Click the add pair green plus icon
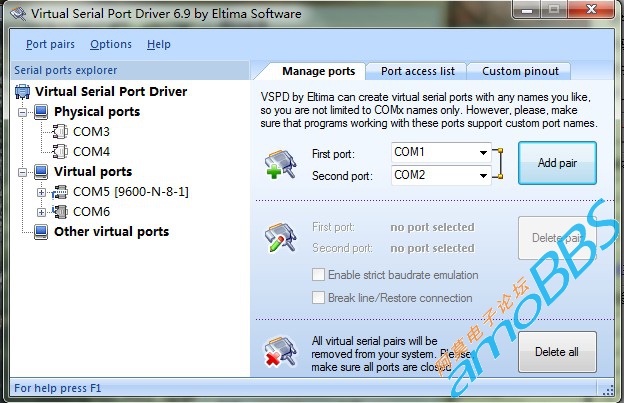The width and height of the screenshot is (624, 403). pos(281,164)
